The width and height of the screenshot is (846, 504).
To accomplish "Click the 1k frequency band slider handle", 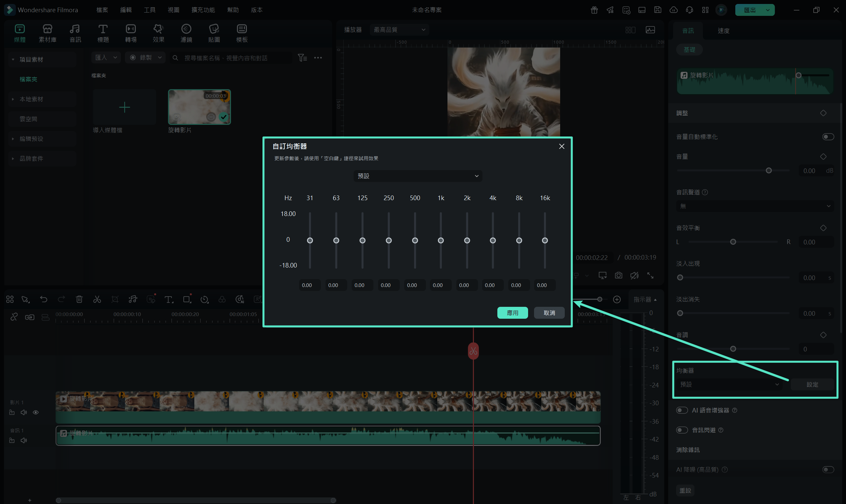I will click(x=441, y=240).
